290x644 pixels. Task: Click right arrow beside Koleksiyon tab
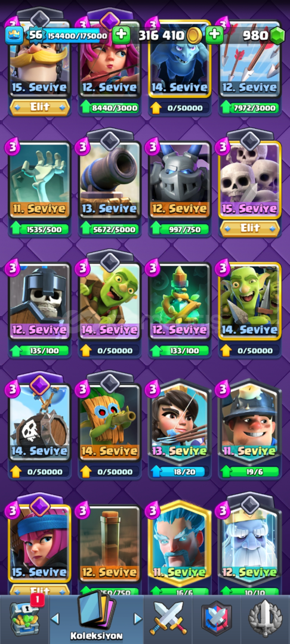click(138, 618)
